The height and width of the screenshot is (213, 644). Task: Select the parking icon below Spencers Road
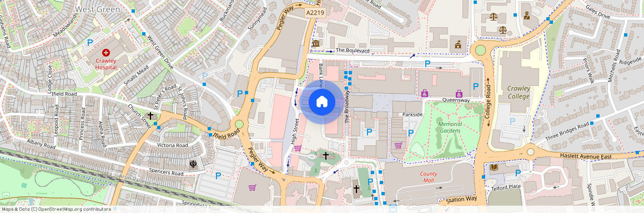click(x=218, y=176)
